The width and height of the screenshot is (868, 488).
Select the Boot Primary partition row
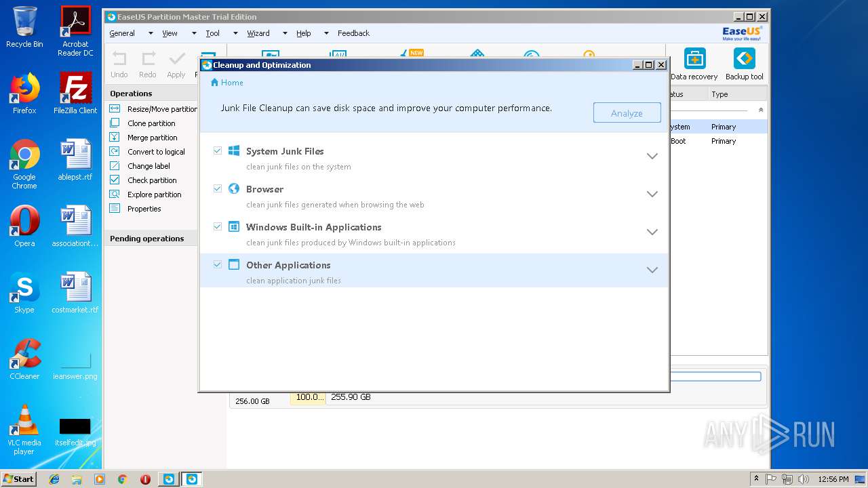click(x=718, y=141)
